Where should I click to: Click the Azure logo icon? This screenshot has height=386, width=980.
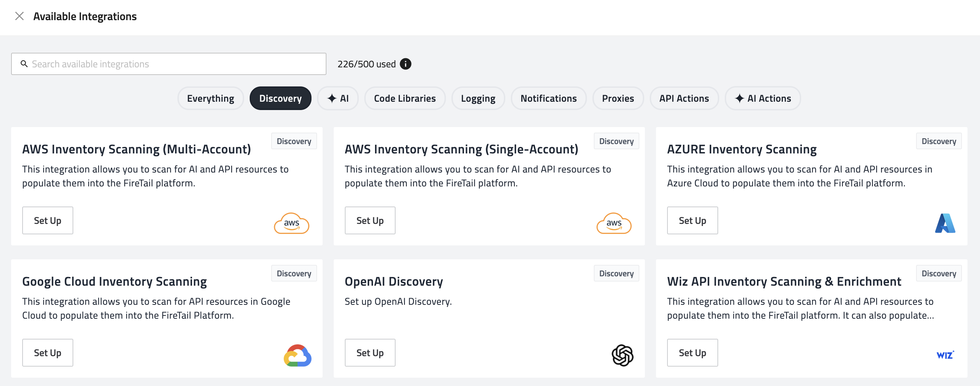pos(945,223)
